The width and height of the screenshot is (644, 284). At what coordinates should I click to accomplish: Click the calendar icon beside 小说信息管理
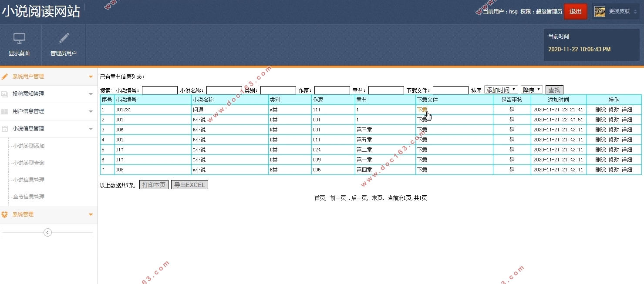pos(5,129)
